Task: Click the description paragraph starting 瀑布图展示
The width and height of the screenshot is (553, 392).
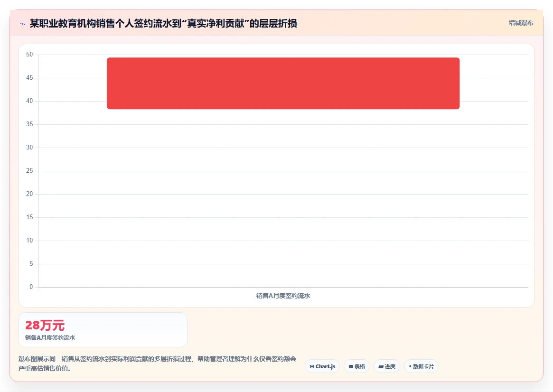Action: (157, 364)
